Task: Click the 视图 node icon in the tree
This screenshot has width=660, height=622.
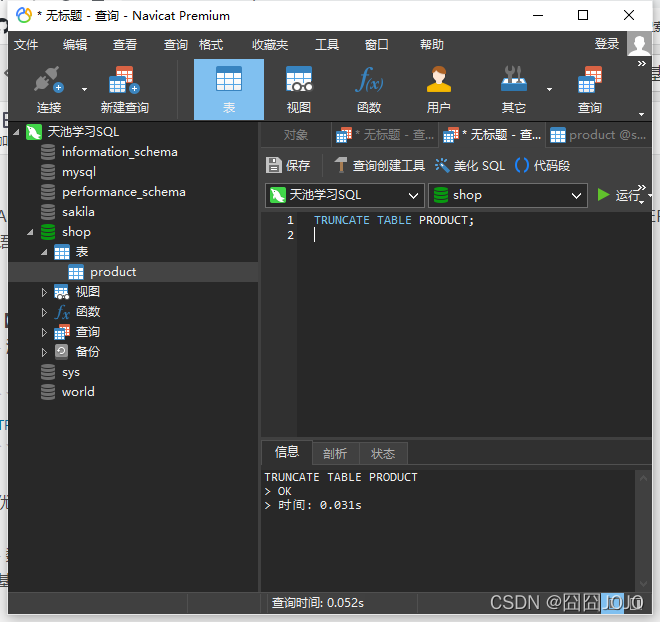Action: click(x=61, y=292)
